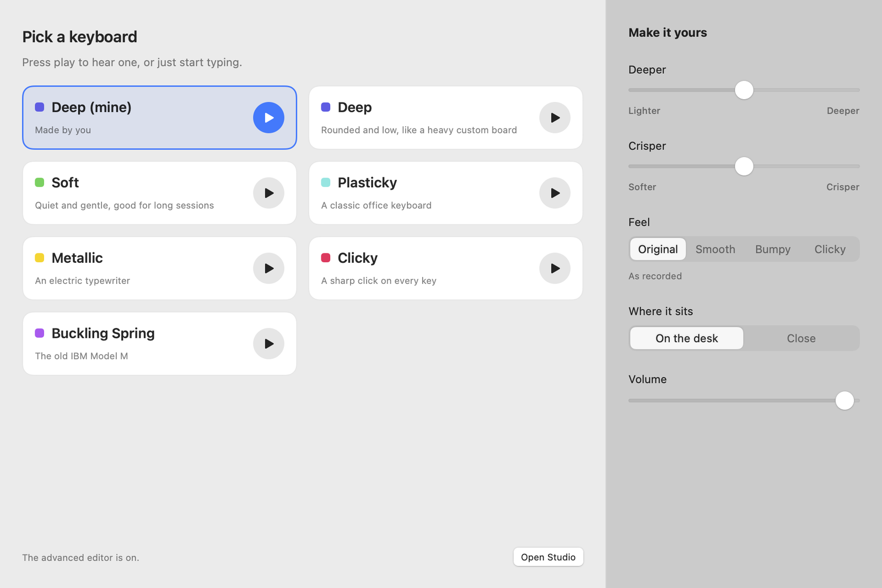Click the 'As recorded' caption
The width and height of the screenshot is (882, 588).
click(655, 276)
